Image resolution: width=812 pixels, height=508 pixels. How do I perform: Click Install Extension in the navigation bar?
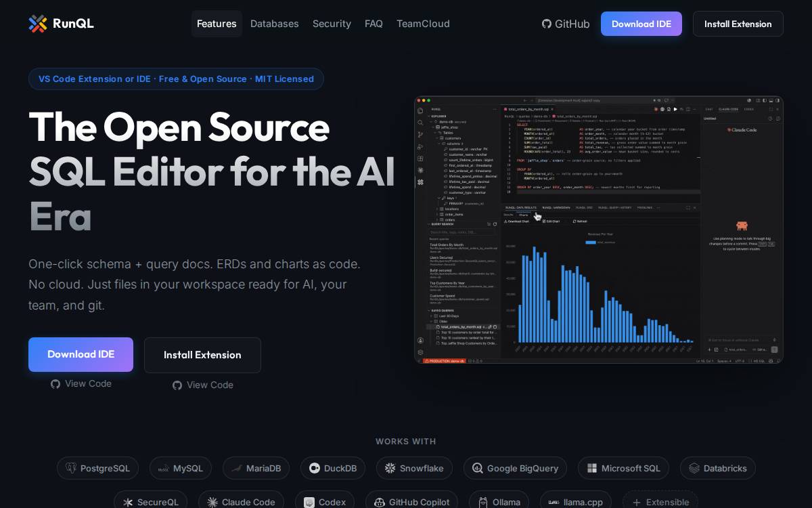(738, 24)
